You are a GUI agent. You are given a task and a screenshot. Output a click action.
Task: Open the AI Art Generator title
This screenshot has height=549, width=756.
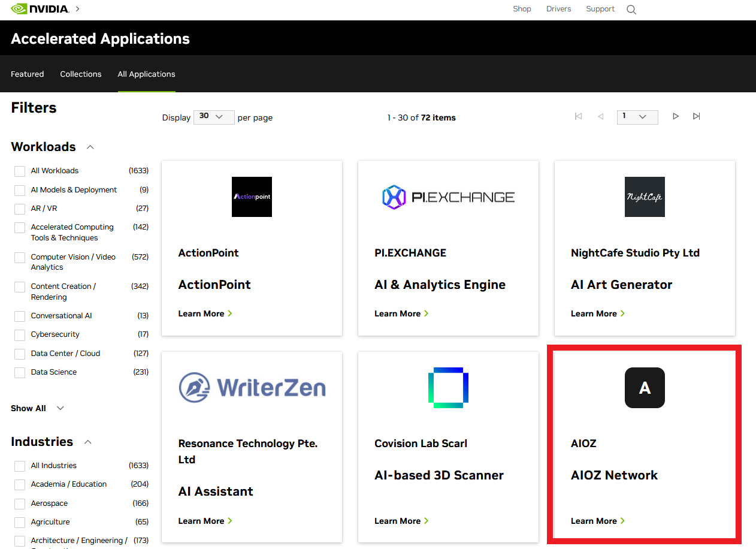(x=622, y=285)
